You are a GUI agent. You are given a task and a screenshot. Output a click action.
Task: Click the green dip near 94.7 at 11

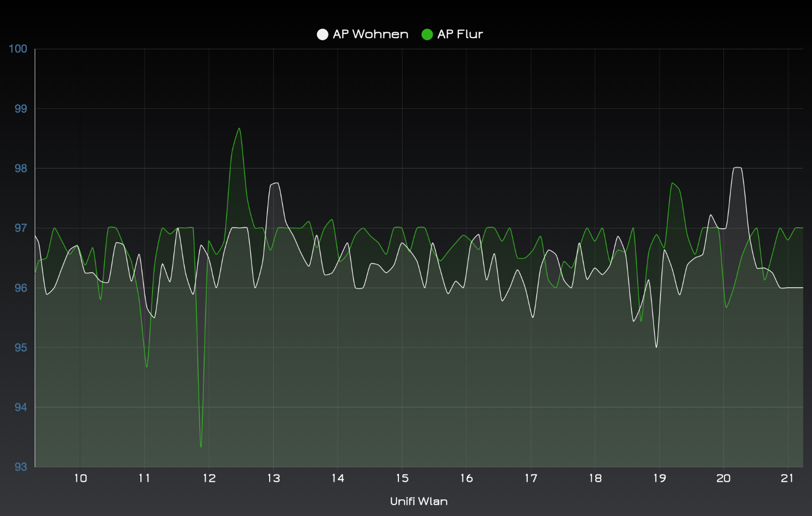(x=146, y=367)
